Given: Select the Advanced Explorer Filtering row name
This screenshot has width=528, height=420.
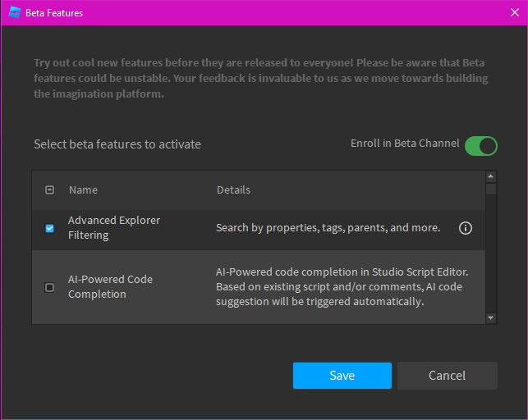Looking at the screenshot, I should pos(113,228).
